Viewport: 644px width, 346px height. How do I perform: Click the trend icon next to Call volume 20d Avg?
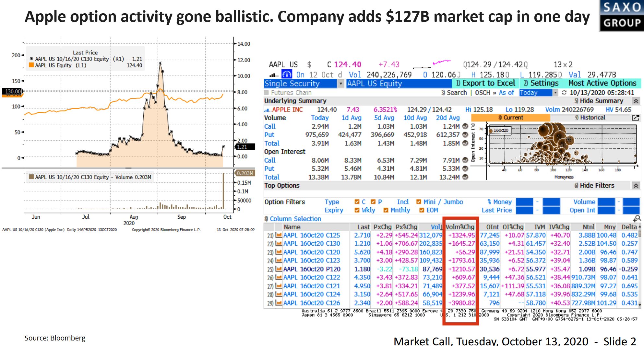(x=465, y=126)
